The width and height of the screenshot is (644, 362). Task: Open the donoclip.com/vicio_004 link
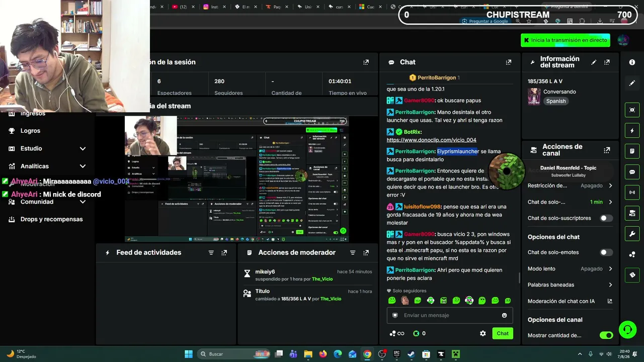pos(431,140)
